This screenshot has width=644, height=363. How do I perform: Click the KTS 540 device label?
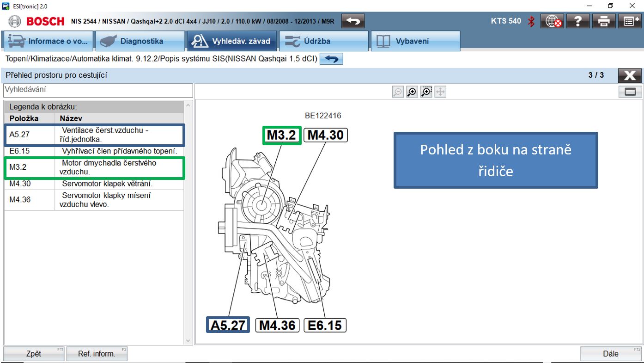506,21
